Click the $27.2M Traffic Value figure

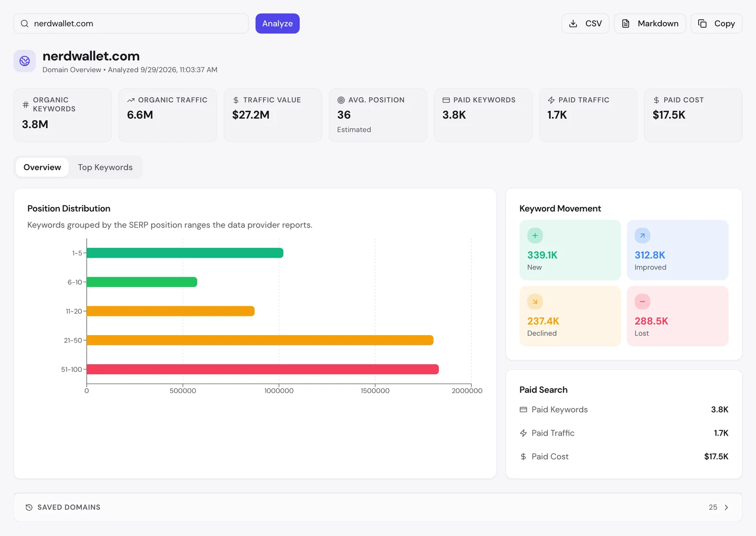tap(251, 115)
